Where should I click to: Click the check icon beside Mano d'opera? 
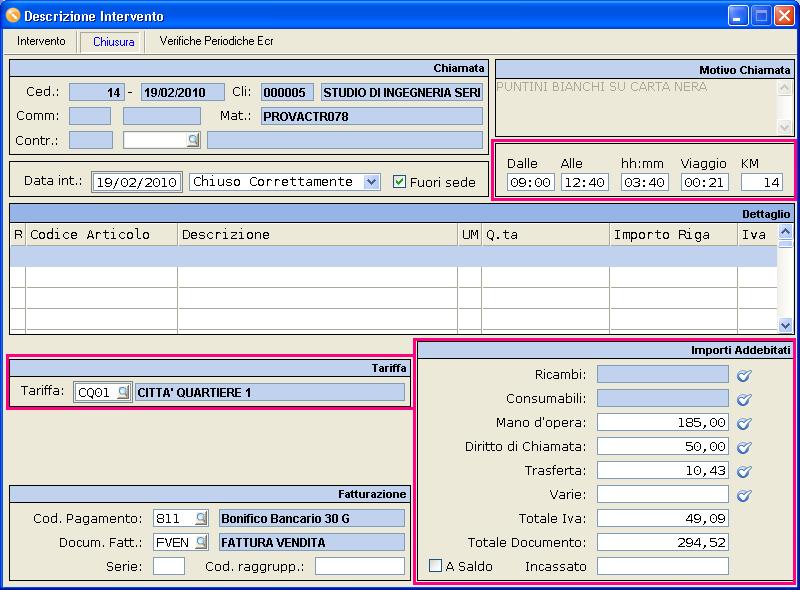coord(744,423)
